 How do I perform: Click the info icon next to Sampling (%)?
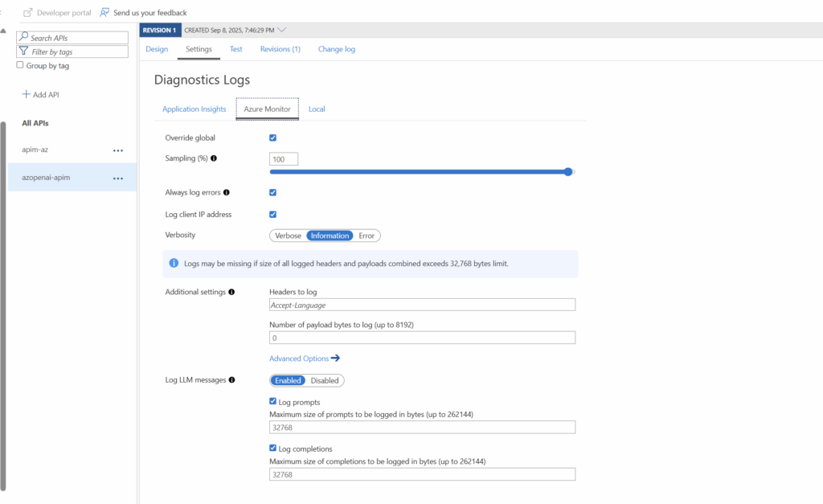[x=213, y=158]
